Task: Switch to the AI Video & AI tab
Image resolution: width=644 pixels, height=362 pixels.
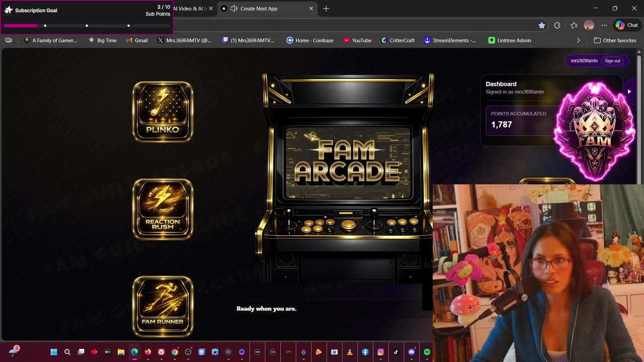Action: click(189, 9)
